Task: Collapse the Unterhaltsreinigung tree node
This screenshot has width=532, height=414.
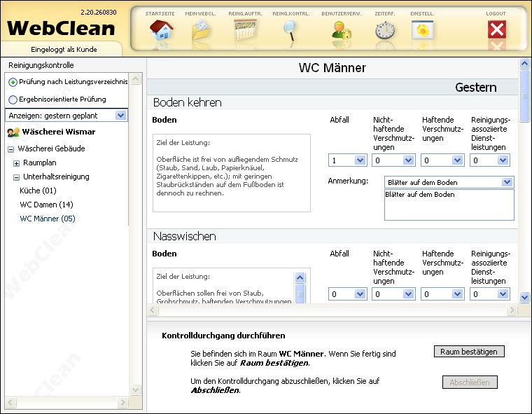Action: (16, 177)
